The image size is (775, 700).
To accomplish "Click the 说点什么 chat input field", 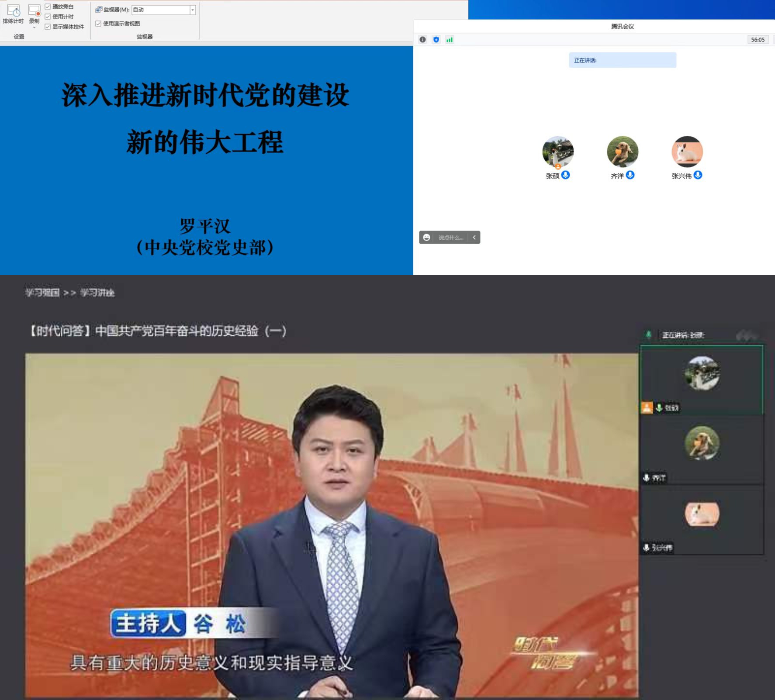I will point(451,238).
